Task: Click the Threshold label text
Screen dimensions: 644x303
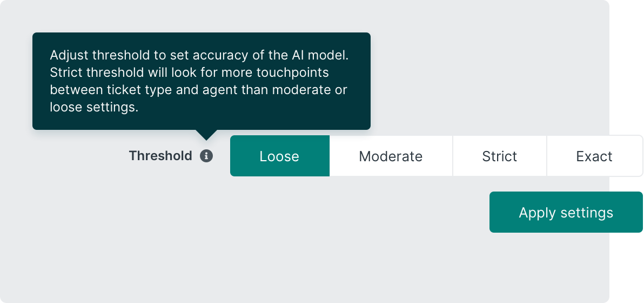Action: click(160, 156)
